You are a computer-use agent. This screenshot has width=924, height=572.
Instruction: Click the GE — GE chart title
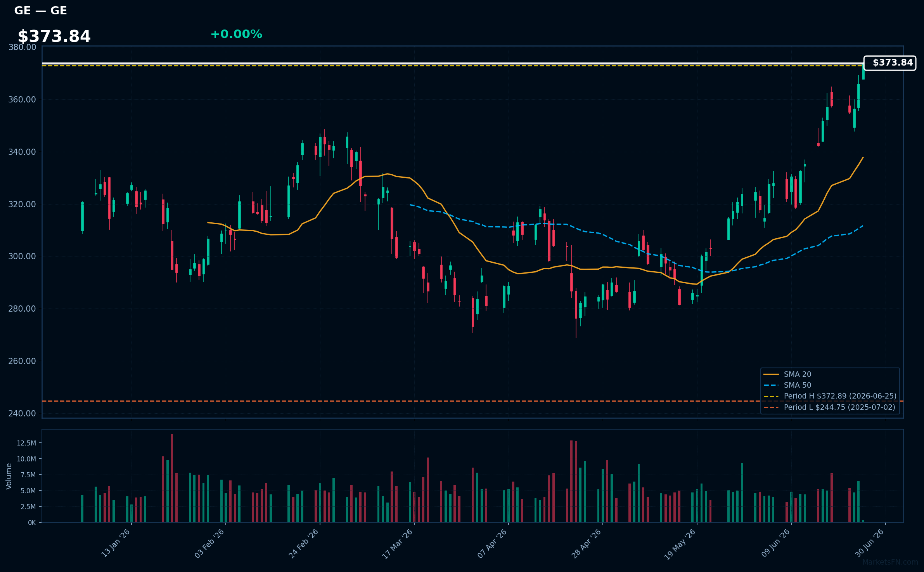click(x=40, y=10)
